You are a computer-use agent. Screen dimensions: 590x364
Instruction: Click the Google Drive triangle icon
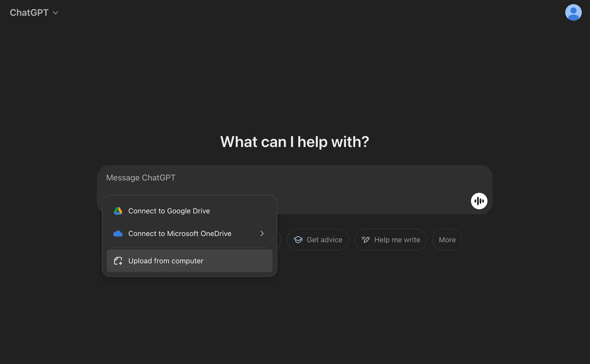pos(118,211)
